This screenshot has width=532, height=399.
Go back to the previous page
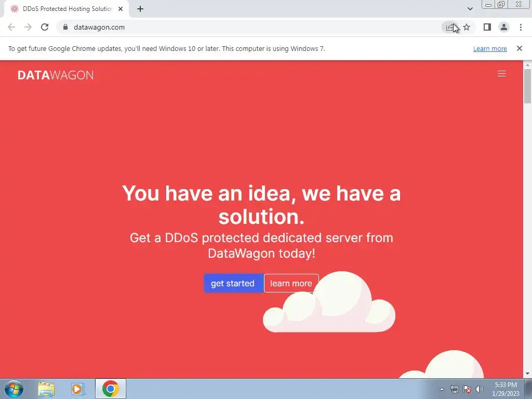pyautogui.click(x=11, y=27)
